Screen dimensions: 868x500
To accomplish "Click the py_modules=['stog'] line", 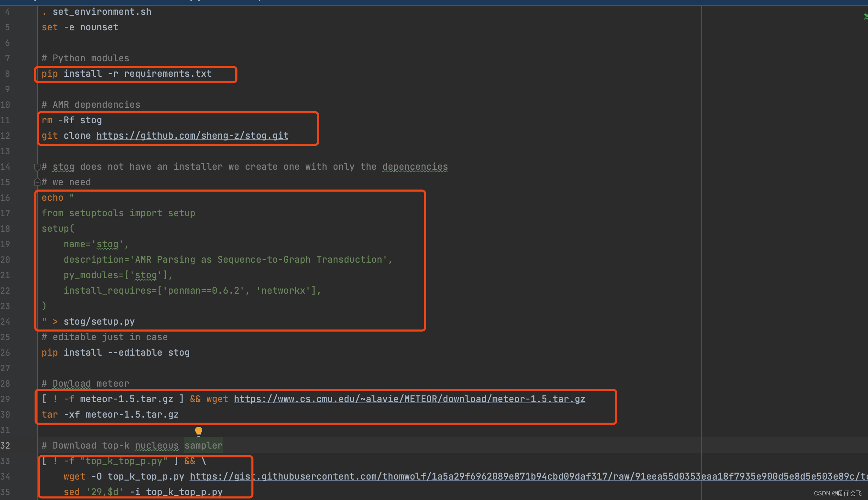I will click(118, 275).
